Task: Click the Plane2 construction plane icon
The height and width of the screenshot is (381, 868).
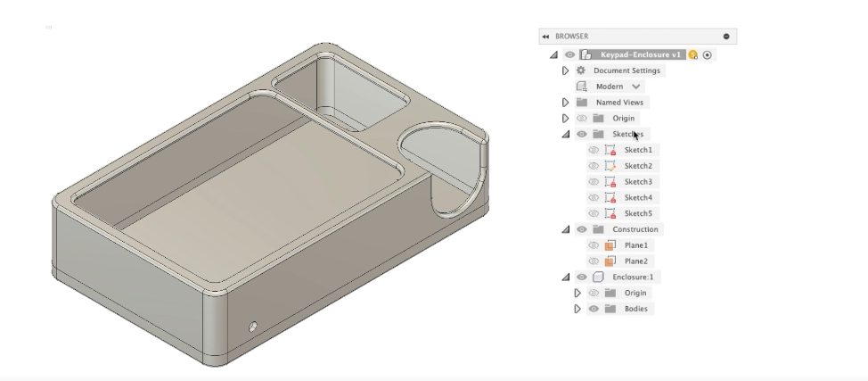Action: tap(610, 261)
